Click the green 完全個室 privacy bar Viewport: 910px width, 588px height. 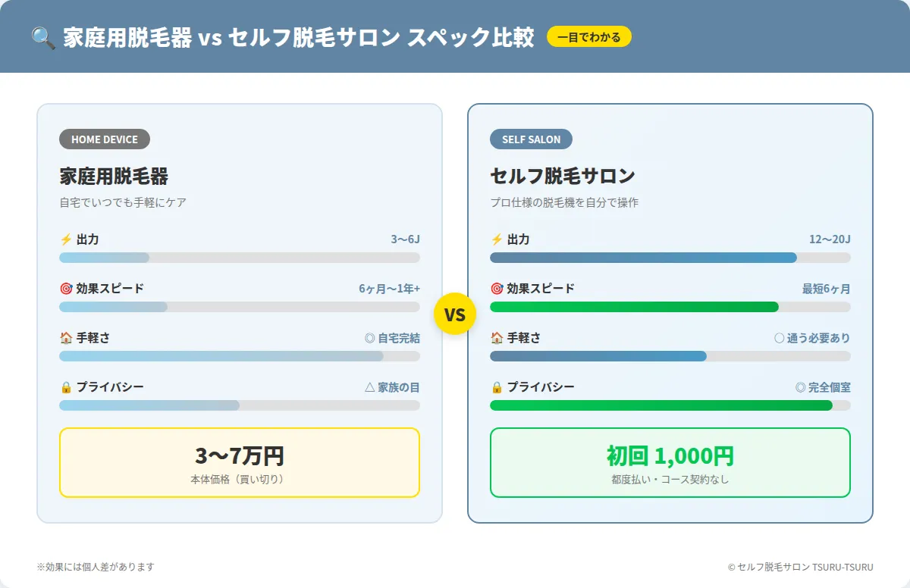click(x=670, y=405)
